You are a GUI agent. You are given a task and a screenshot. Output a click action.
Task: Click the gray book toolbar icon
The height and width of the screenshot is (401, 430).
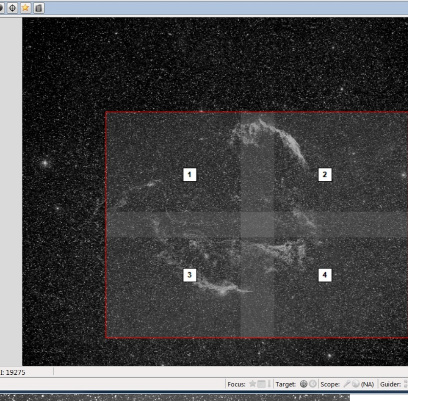(x=39, y=8)
